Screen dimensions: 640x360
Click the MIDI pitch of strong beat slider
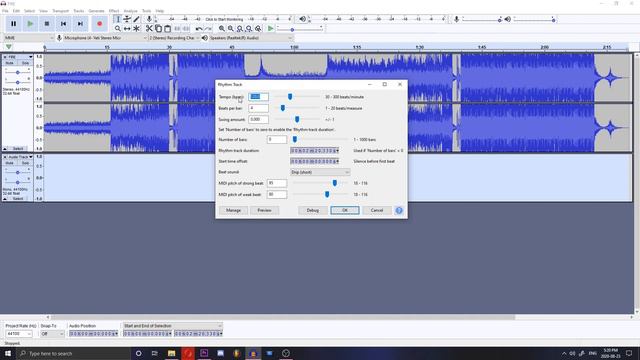point(335,183)
